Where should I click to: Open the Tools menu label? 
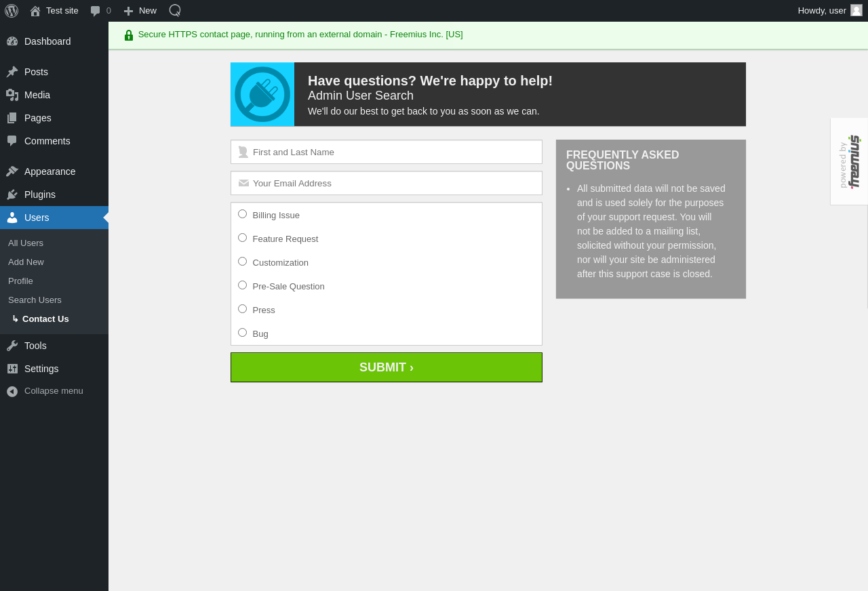pos(35,346)
